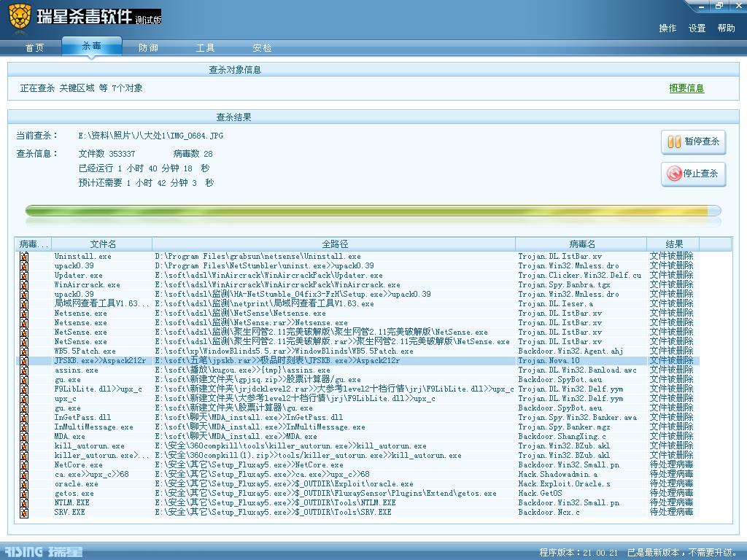Click the D:\Program Files\grabsun\netsense\Uninstall.exe path

click(x=258, y=256)
